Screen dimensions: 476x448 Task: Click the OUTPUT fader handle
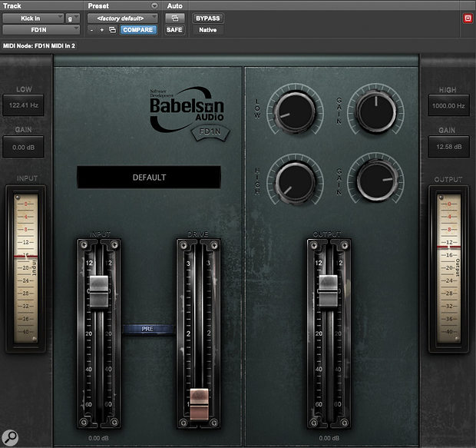(x=328, y=291)
